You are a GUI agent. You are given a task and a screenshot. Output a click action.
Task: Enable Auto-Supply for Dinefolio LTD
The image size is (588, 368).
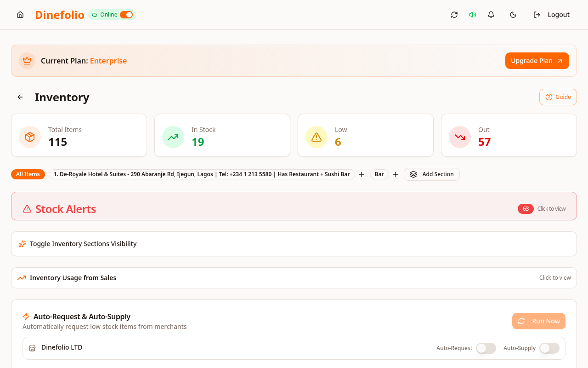(x=549, y=348)
